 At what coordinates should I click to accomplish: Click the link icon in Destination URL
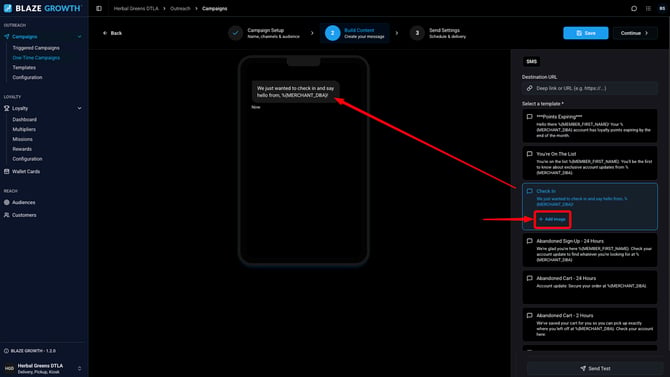(529, 88)
